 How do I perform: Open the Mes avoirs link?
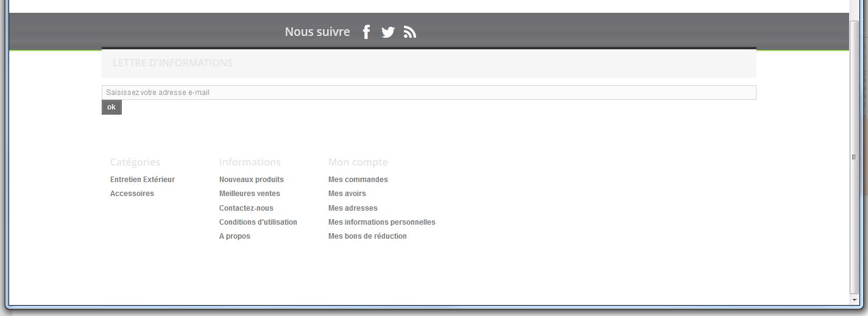[347, 194]
